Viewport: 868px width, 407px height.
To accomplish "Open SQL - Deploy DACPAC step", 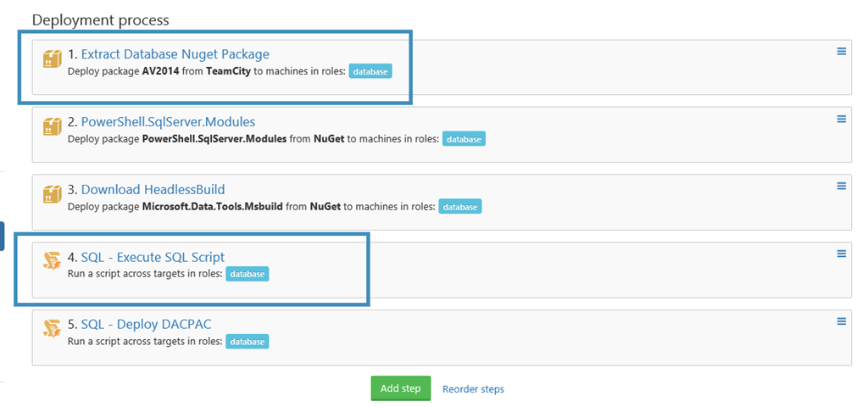I will click(146, 324).
